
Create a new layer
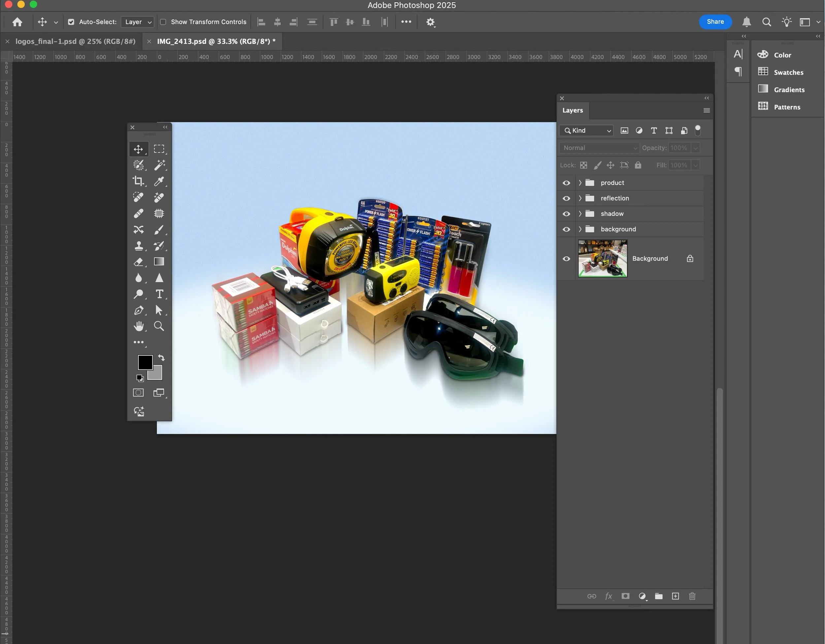tap(676, 596)
